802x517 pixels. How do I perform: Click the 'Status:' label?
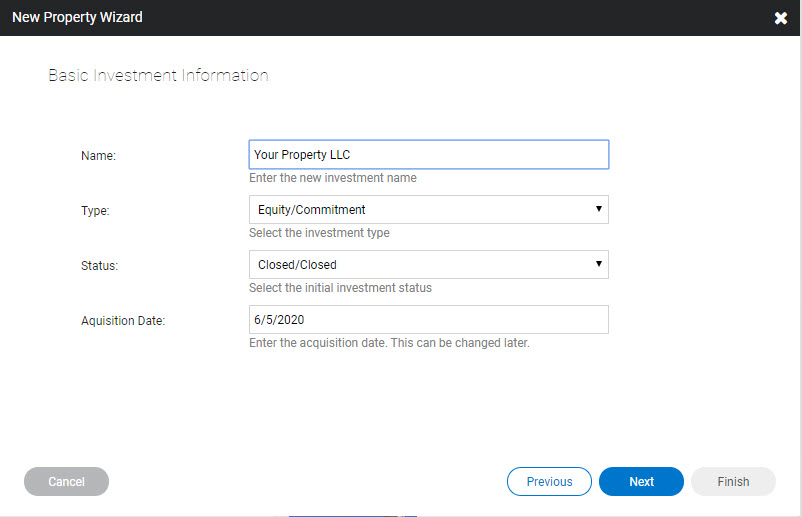tap(100, 266)
